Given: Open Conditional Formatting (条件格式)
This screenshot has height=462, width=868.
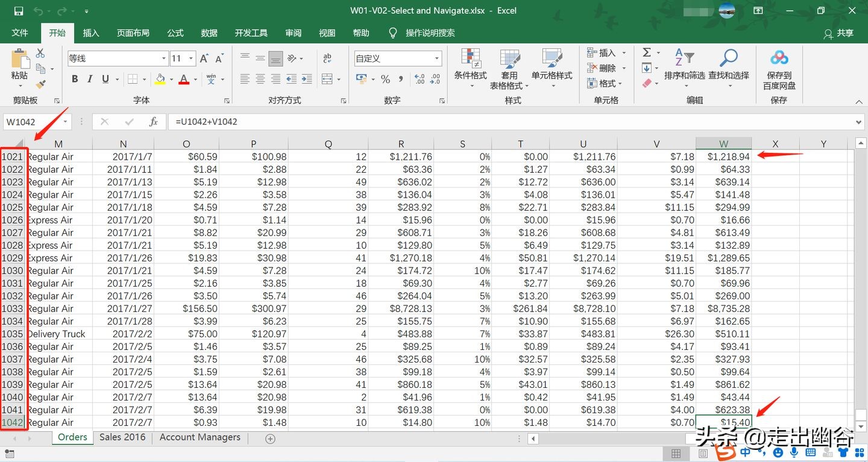Looking at the screenshot, I should [x=470, y=68].
